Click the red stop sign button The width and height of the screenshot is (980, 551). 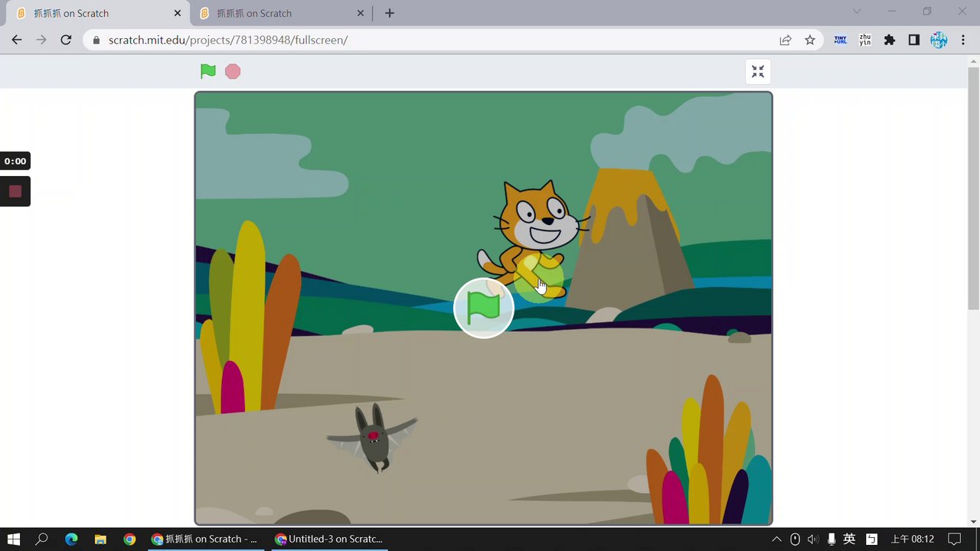click(x=233, y=71)
